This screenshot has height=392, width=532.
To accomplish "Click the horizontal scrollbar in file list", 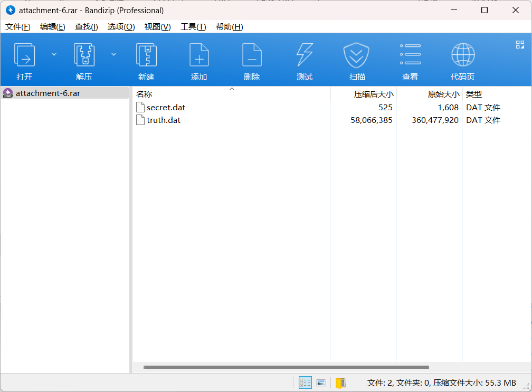I will 286,367.
